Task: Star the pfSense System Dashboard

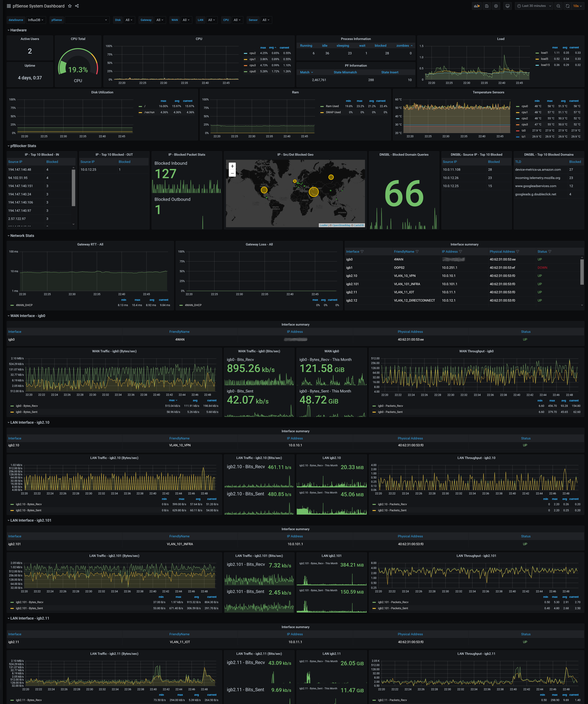Action: (x=70, y=6)
